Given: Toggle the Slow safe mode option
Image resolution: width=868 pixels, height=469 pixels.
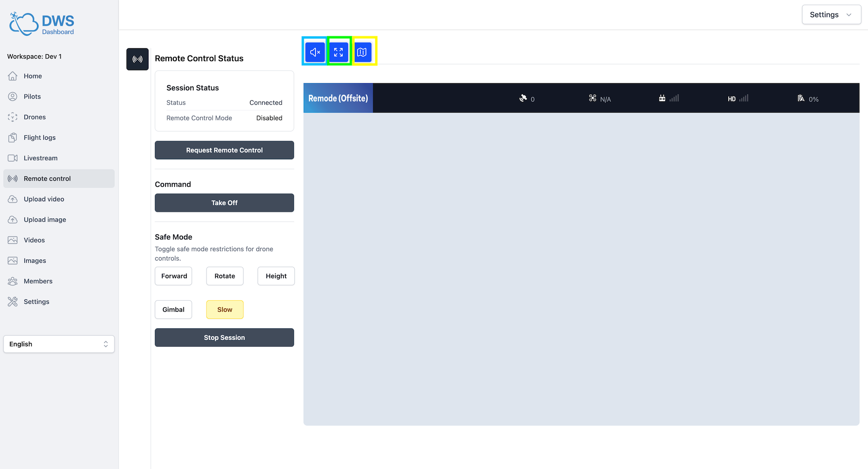Looking at the screenshot, I should pyautogui.click(x=225, y=309).
